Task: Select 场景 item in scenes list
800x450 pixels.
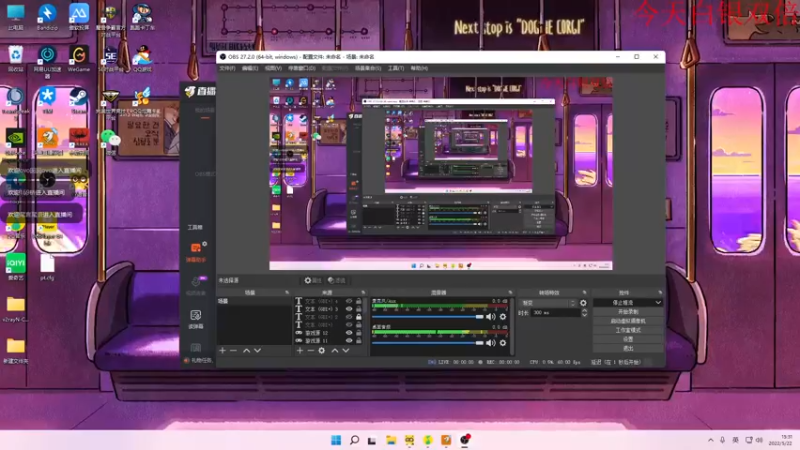Action: [255, 301]
